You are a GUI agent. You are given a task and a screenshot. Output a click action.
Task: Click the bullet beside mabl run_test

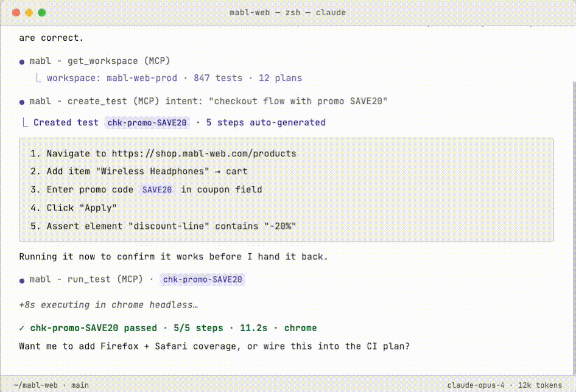click(22, 281)
